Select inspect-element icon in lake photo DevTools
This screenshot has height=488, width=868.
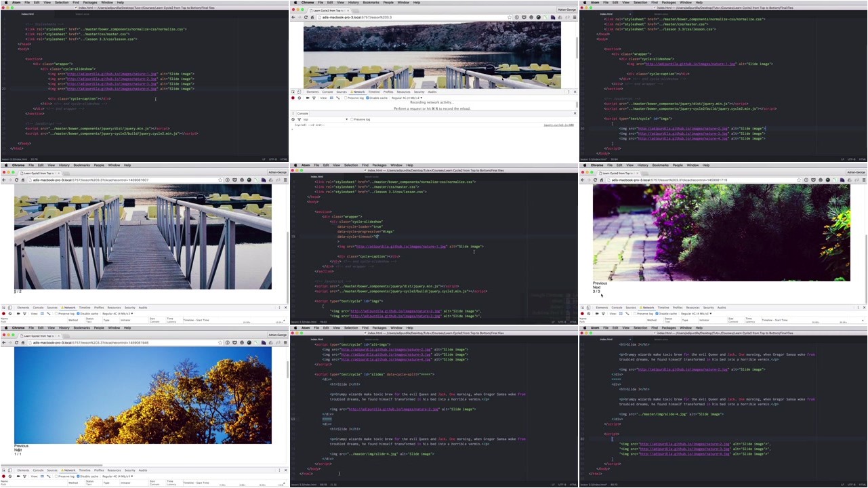[x=293, y=91]
